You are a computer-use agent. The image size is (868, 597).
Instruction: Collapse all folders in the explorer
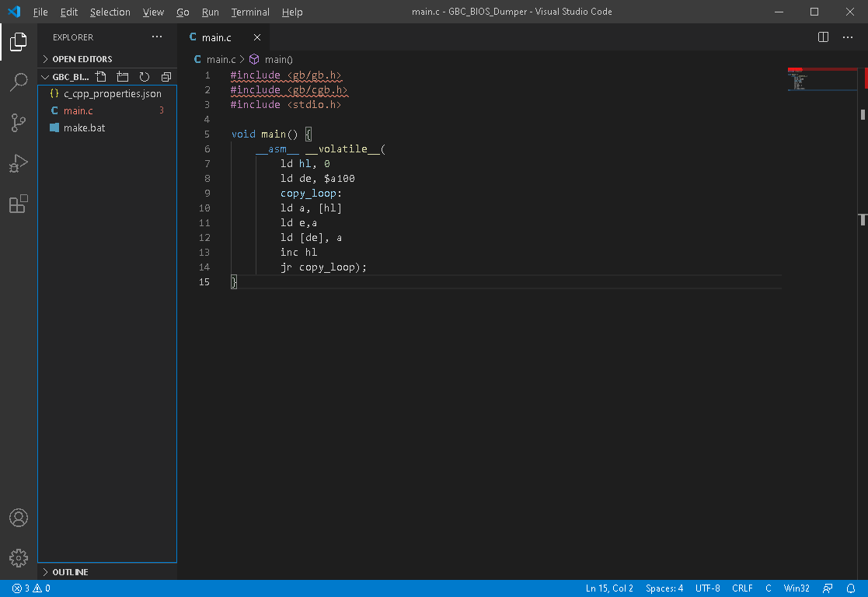point(166,76)
